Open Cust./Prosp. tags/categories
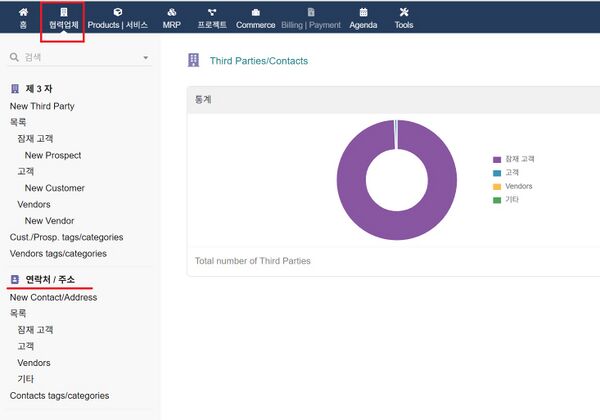Image resolution: width=600 pixels, height=420 pixels. point(66,237)
